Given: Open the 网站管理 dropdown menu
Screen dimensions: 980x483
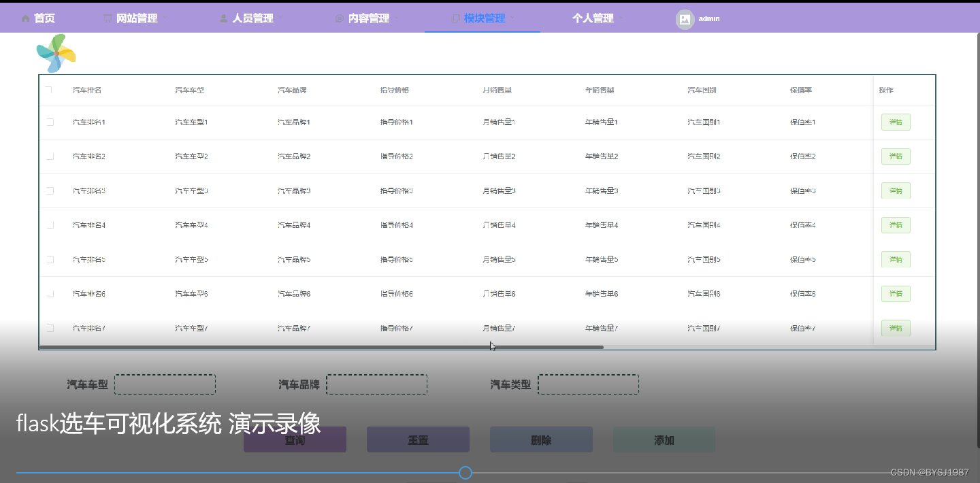Looking at the screenshot, I should (136, 18).
